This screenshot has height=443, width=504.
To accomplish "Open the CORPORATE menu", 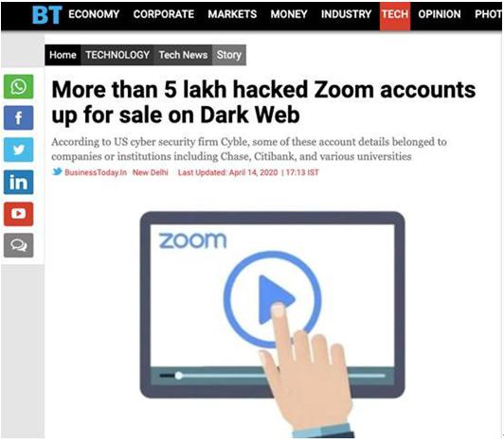I will (x=164, y=14).
